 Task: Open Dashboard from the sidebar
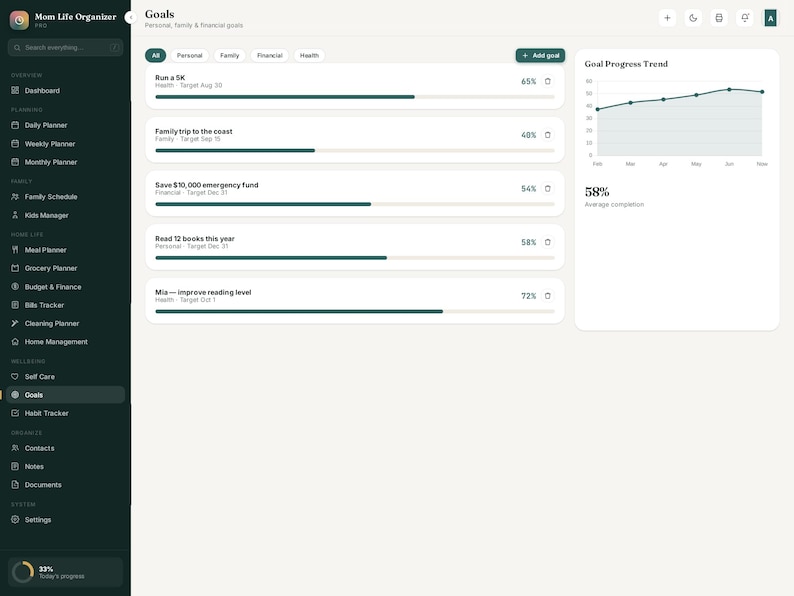(65, 91)
